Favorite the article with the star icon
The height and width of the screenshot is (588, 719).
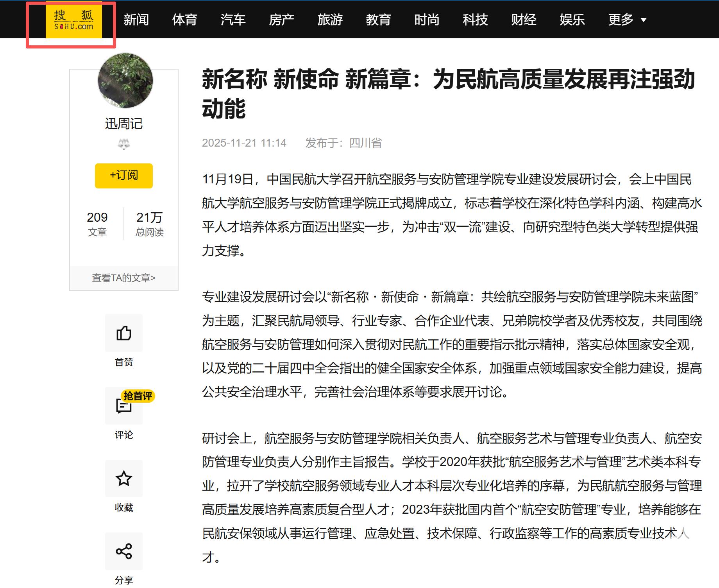124,479
